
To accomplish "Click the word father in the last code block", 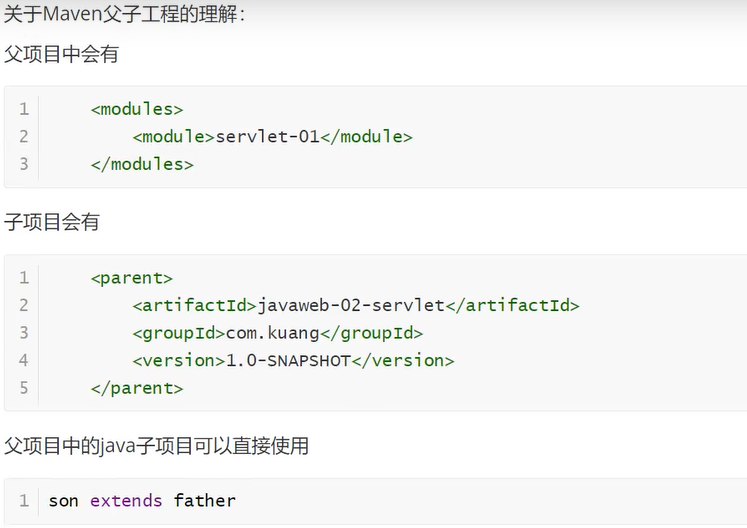I will 204,501.
